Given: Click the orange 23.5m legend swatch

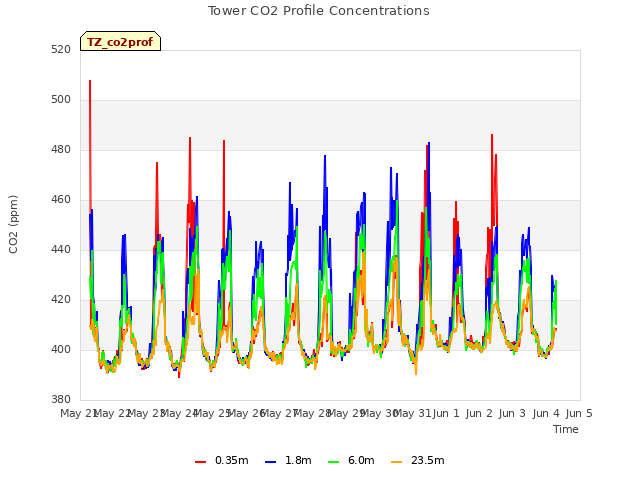Looking at the screenshot, I should pyautogui.click(x=396, y=462).
